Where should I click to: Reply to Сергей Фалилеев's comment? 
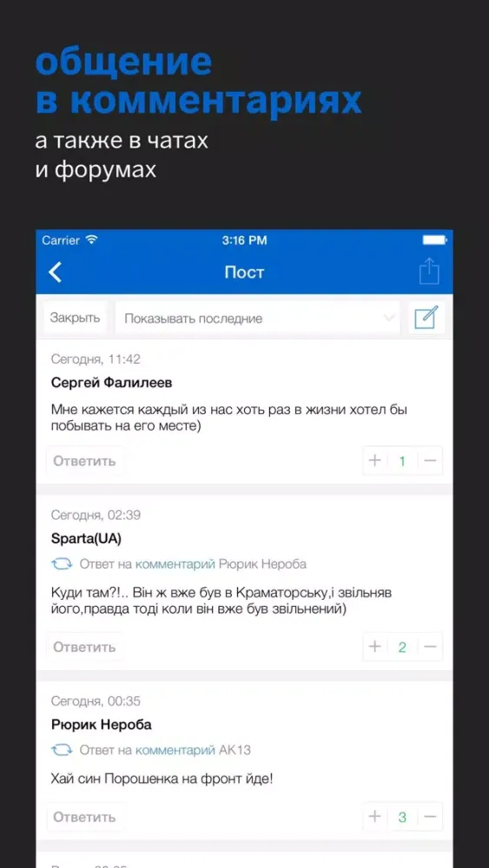coord(85,461)
